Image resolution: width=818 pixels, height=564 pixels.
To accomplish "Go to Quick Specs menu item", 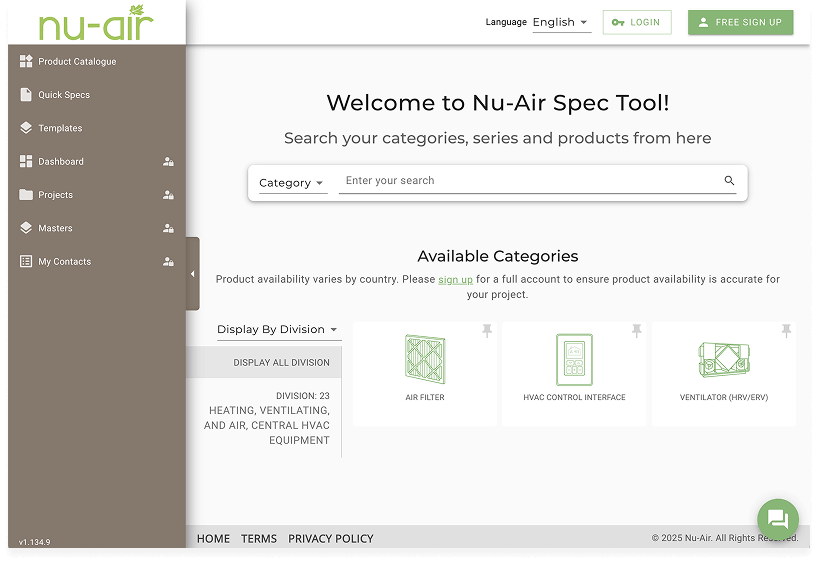I will coord(64,95).
